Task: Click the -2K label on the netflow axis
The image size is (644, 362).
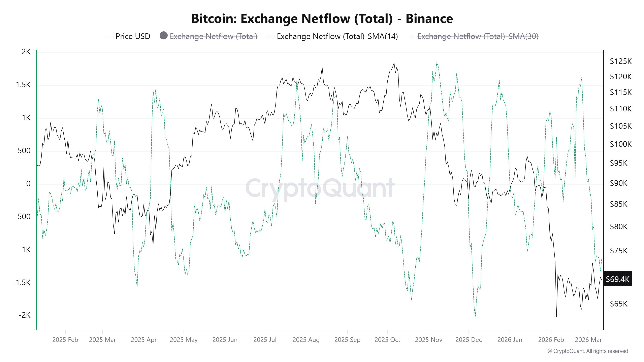Action: (25, 315)
